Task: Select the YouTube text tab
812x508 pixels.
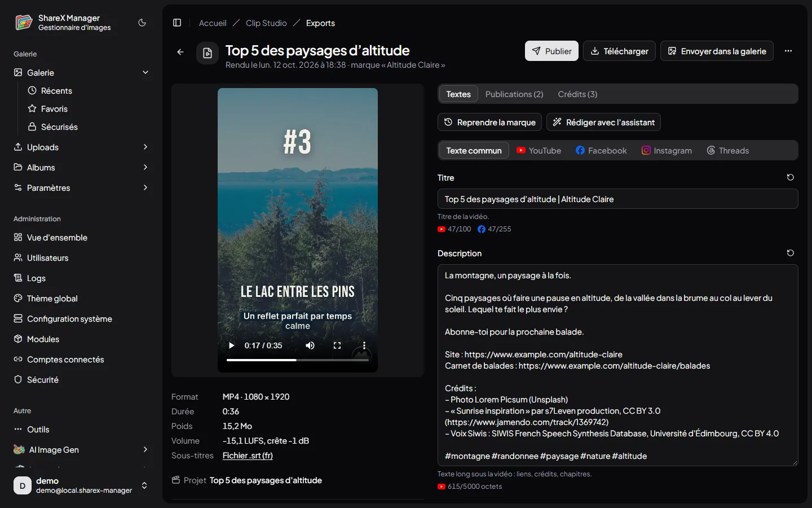Action: (x=539, y=151)
